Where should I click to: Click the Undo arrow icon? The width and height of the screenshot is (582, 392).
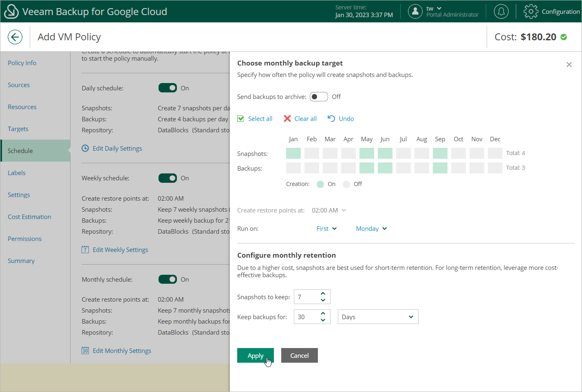331,118
